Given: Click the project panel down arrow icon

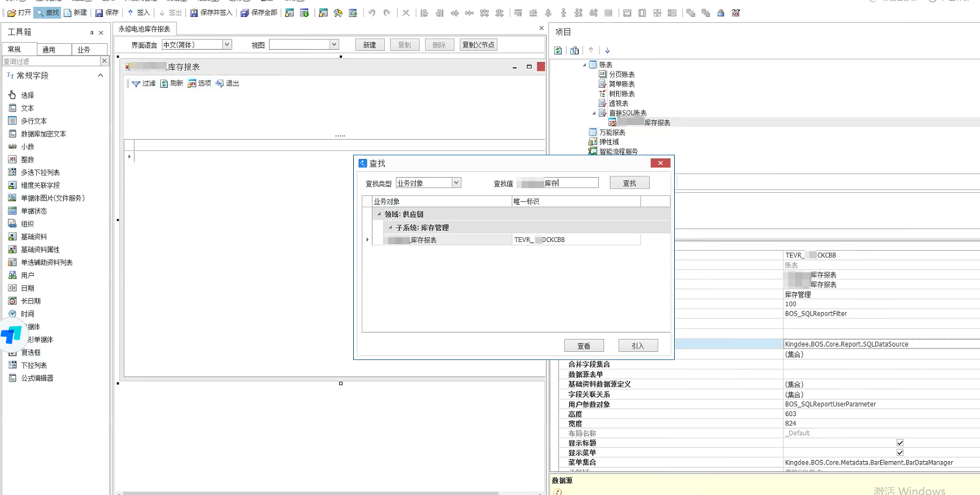Looking at the screenshot, I should (608, 50).
